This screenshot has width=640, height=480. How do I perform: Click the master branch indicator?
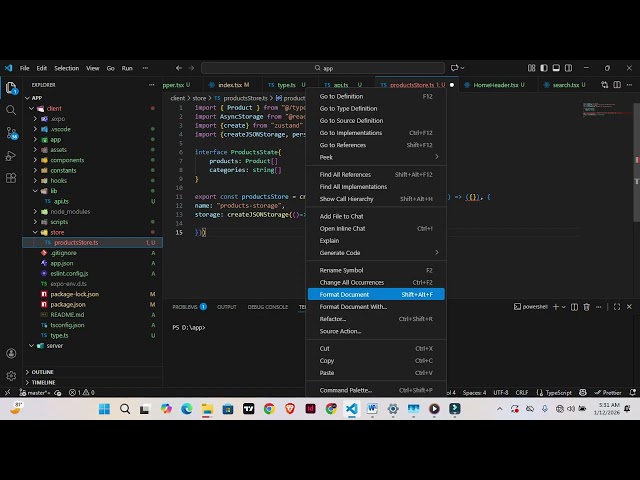tap(37, 393)
